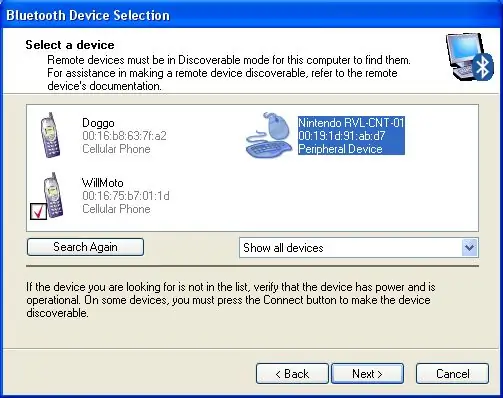Proceed with the Next button

tap(367, 374)
